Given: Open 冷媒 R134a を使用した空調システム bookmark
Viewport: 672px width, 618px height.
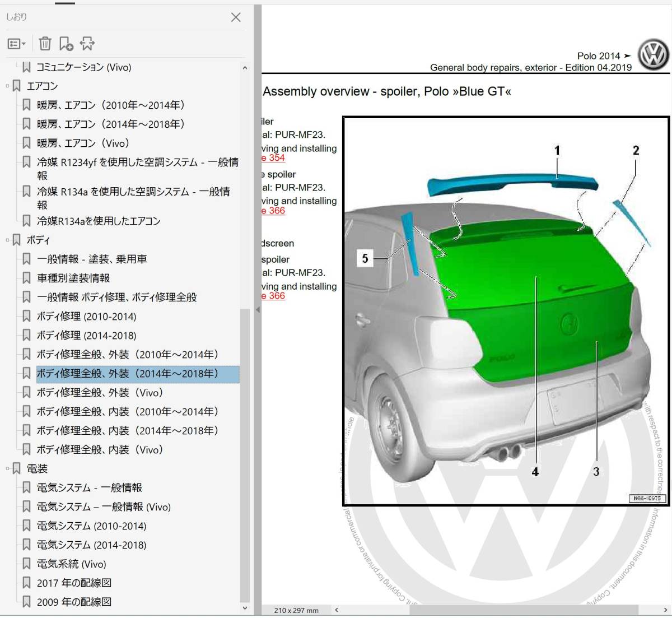Looking at the screenshot, I should tap(133, 198).
